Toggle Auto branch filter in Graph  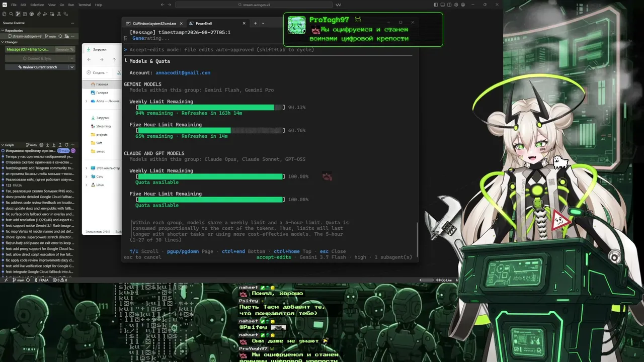32,145
